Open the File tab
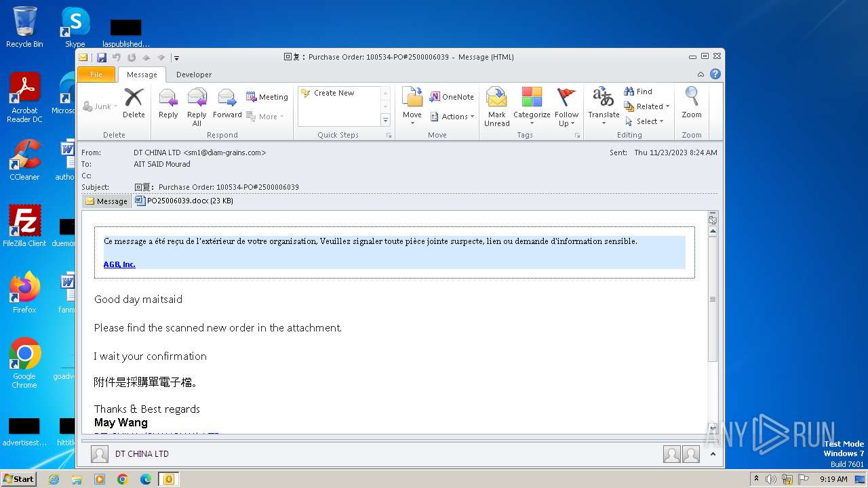 click(96, 75)
